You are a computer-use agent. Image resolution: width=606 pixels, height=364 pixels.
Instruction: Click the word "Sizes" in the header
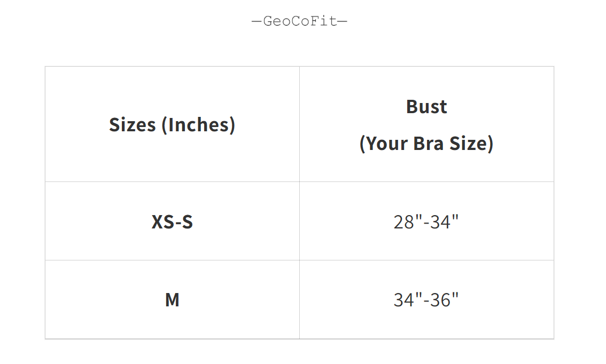tap(133, 124)
